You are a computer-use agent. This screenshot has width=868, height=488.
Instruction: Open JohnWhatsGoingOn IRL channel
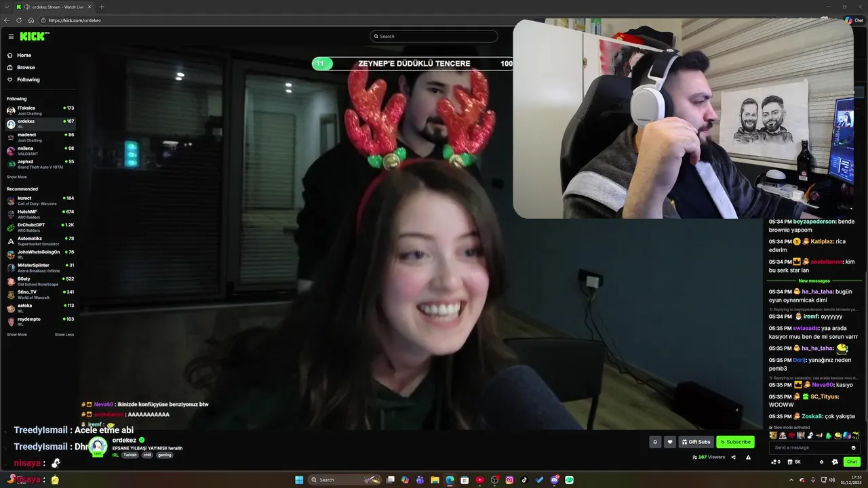tap(41, 254)
